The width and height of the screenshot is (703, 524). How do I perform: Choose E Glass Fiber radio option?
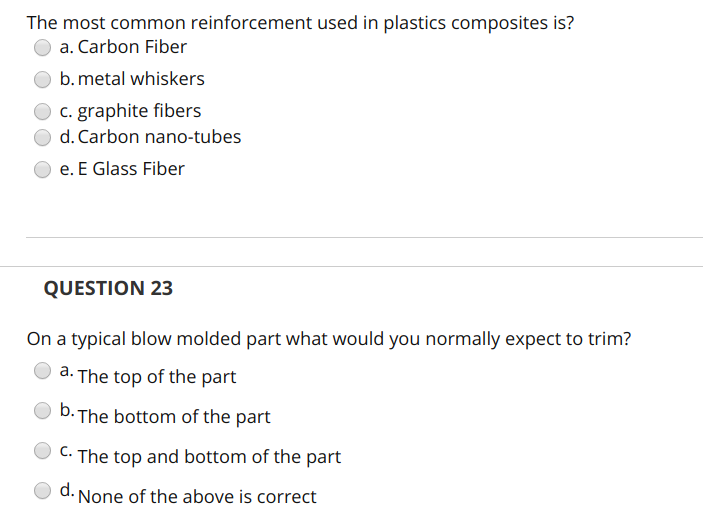43,169
